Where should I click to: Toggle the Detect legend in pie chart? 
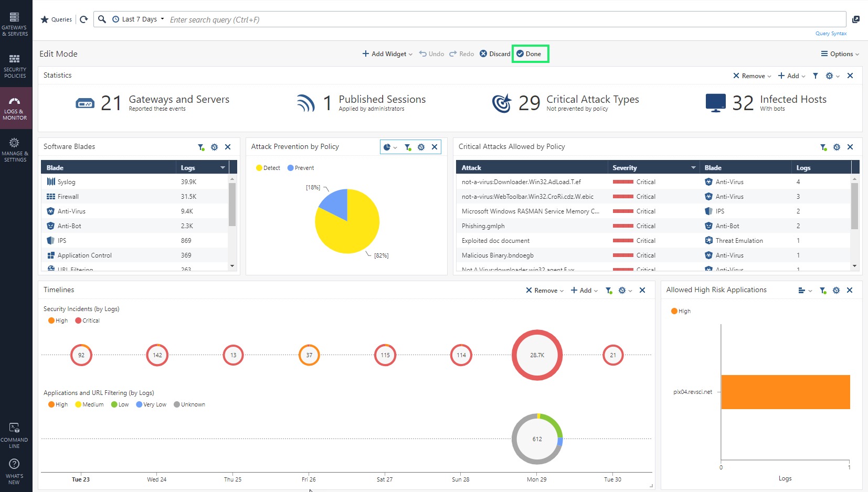268,168
